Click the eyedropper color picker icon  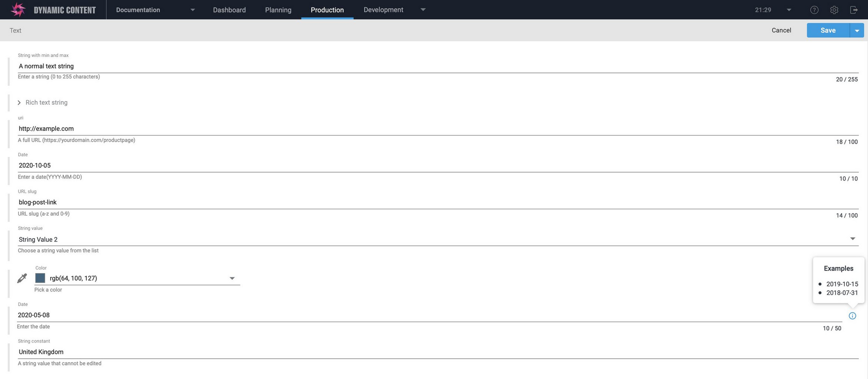[22, 278]
